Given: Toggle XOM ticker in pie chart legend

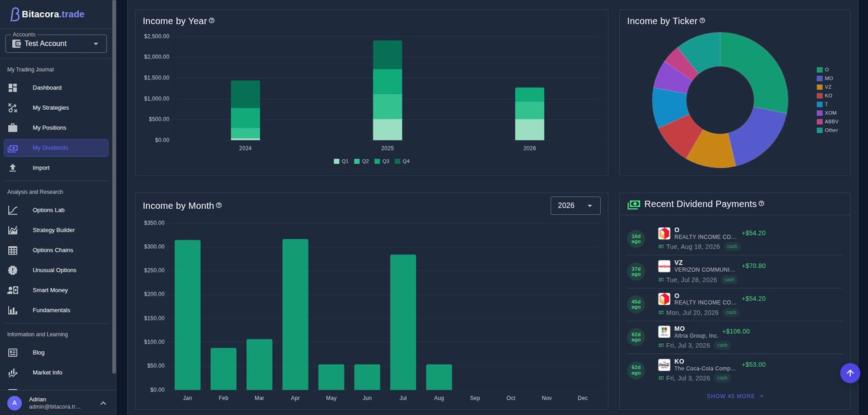Looking at the screenshot, I should (x=827, y=113).
